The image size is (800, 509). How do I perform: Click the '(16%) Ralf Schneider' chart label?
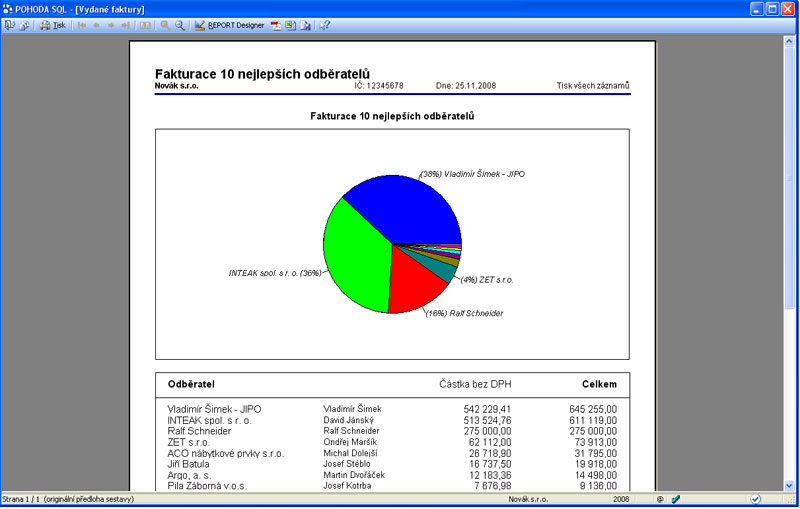464,313
